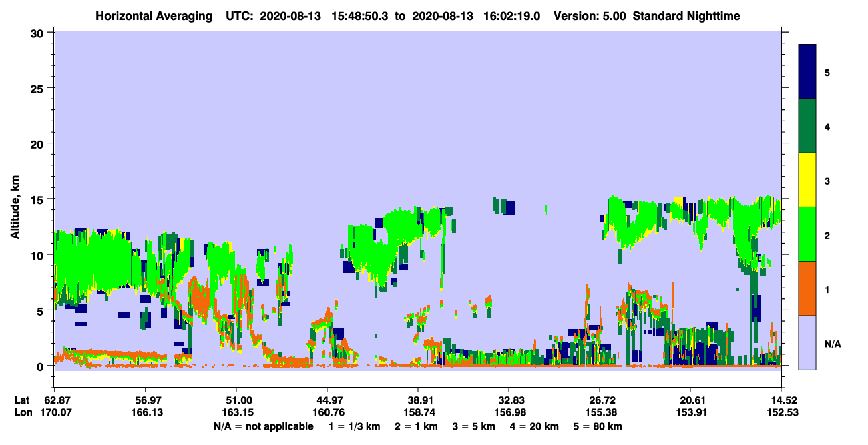Click the dark green color bar segment for level 4

[x=808, y=126]
